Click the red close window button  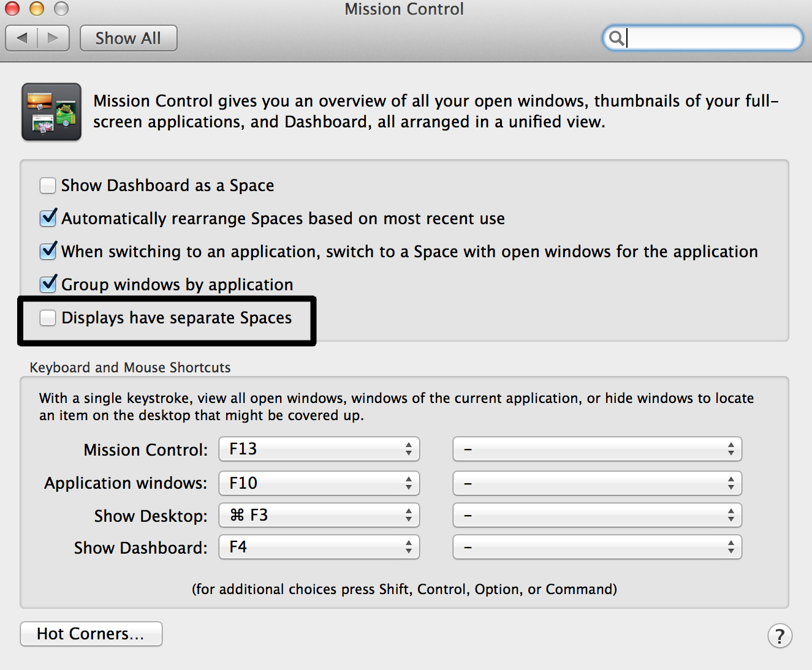pyautogui.click(x=12, y=8)
